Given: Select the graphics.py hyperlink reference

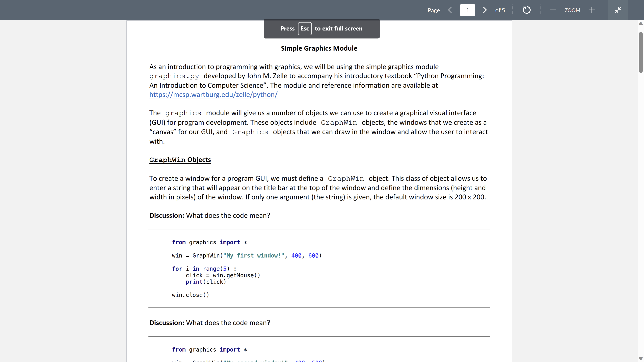Looking at the screenshot, I should [213, 94].
